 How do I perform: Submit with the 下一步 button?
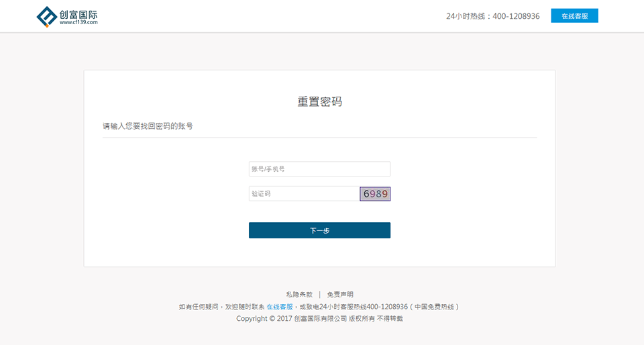point(319,230)
